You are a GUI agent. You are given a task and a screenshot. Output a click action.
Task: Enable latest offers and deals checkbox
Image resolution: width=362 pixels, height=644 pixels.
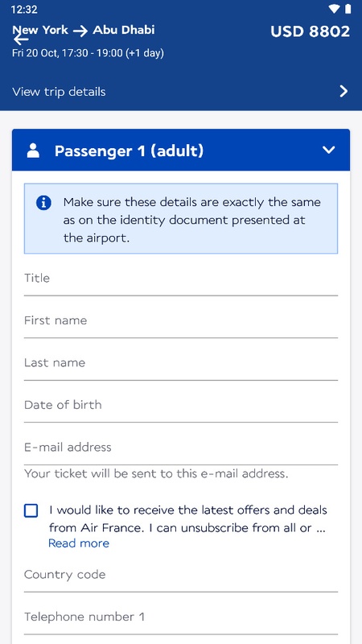point(31,510)
